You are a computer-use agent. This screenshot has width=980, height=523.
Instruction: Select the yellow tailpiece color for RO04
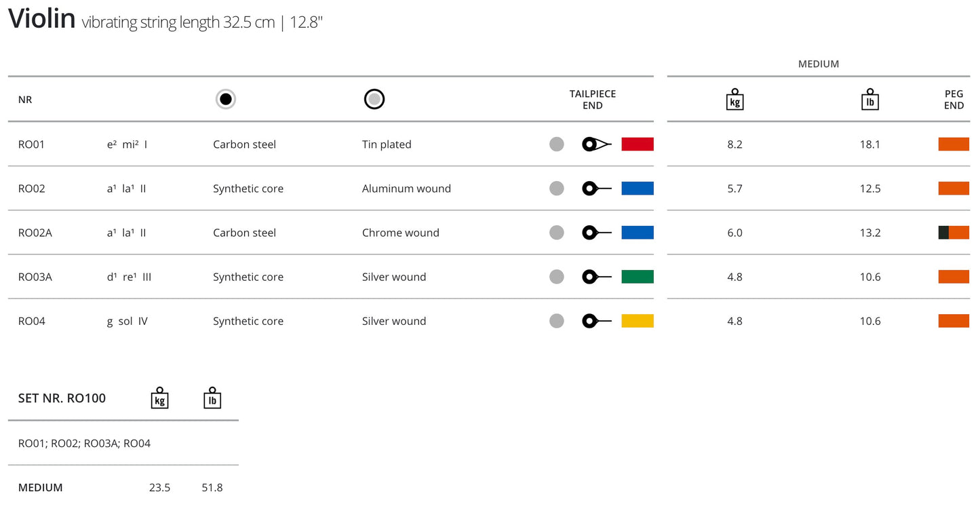click(638, 321)
